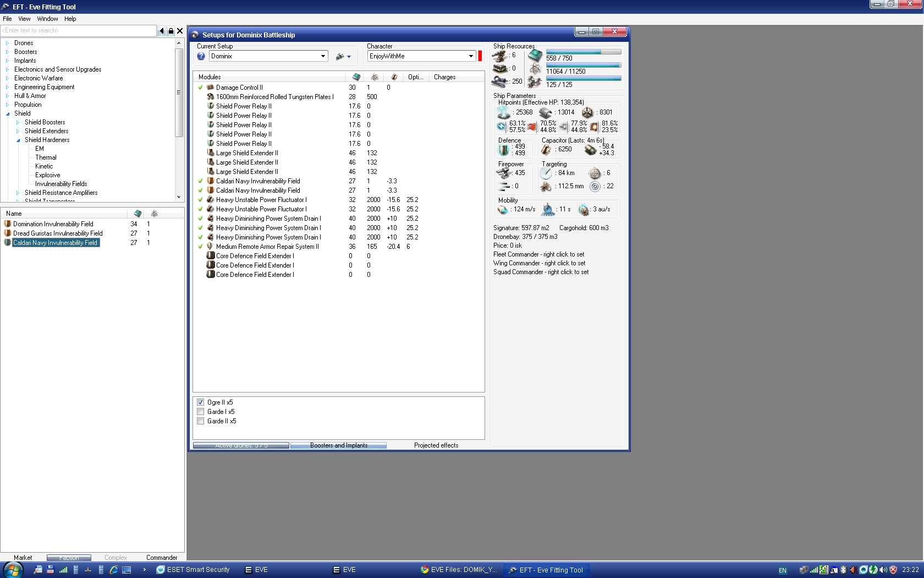The image size is (924, 578).
Task: Click the EM resistance icon
Action: click(x=501, y=127)
